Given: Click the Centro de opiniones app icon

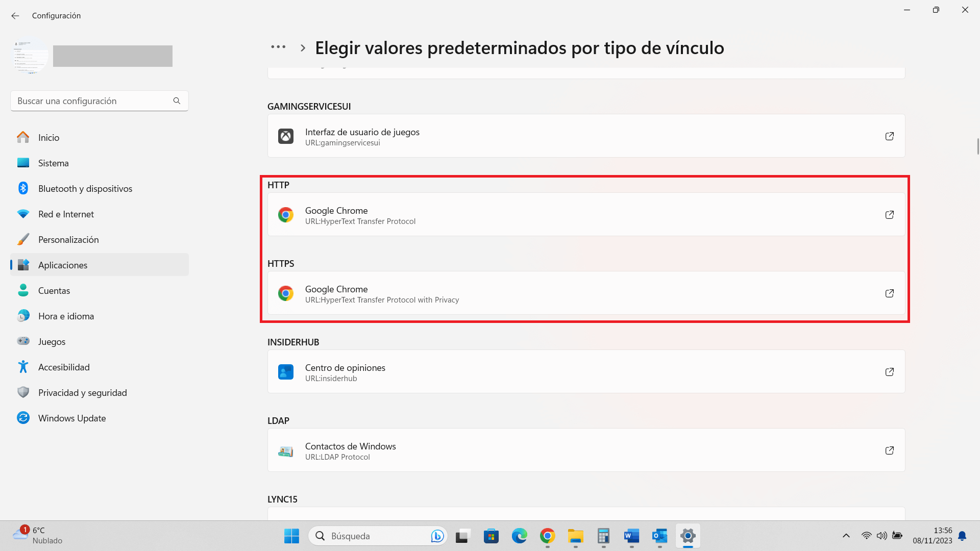Looking at the screenshot, I should (x=286, y=372).
